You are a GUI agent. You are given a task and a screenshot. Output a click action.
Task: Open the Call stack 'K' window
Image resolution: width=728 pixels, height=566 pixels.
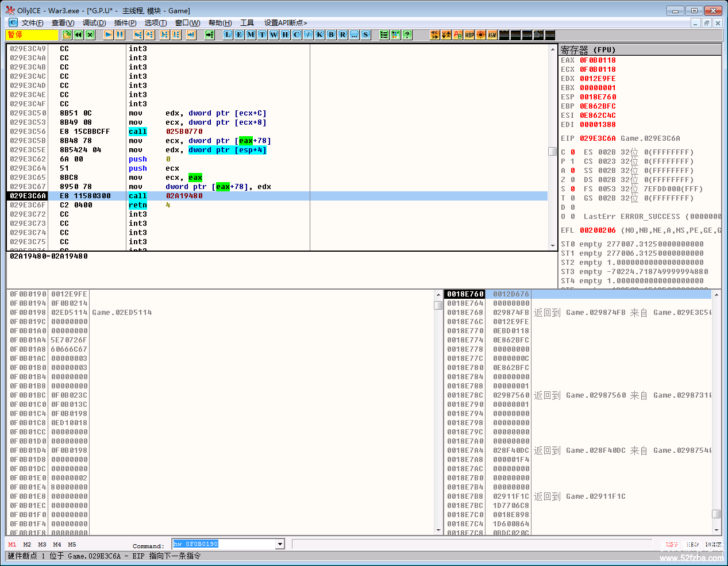click(319, 35)
